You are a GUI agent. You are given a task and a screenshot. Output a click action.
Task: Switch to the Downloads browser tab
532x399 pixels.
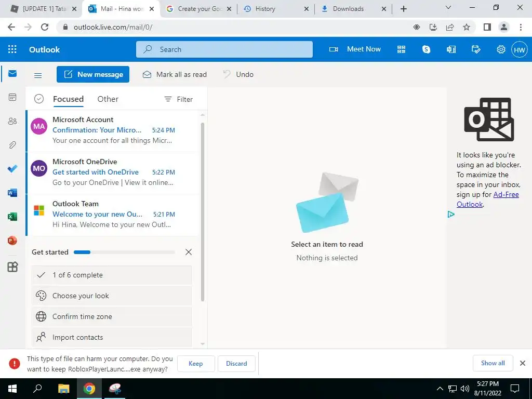(x=353, y=9)
